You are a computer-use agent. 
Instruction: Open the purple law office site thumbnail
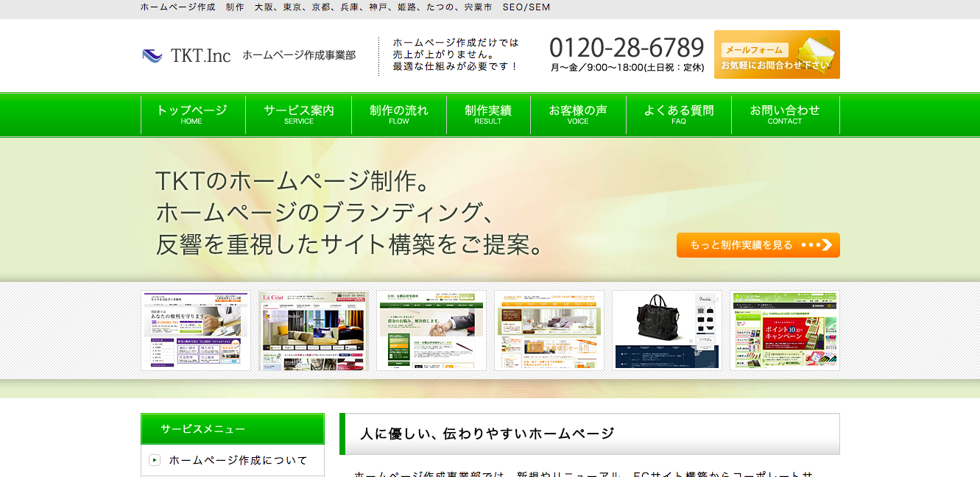(x=196, y=331)
